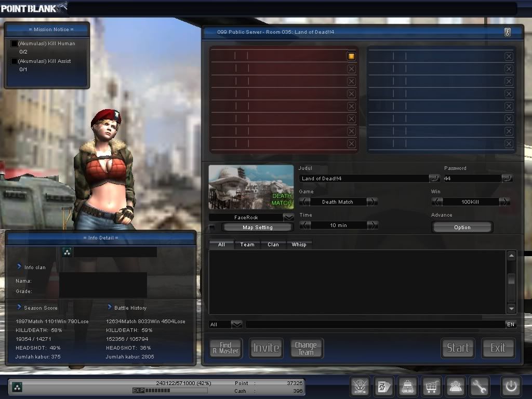Toggle the fifth blue team slot X

click(509, 106)
